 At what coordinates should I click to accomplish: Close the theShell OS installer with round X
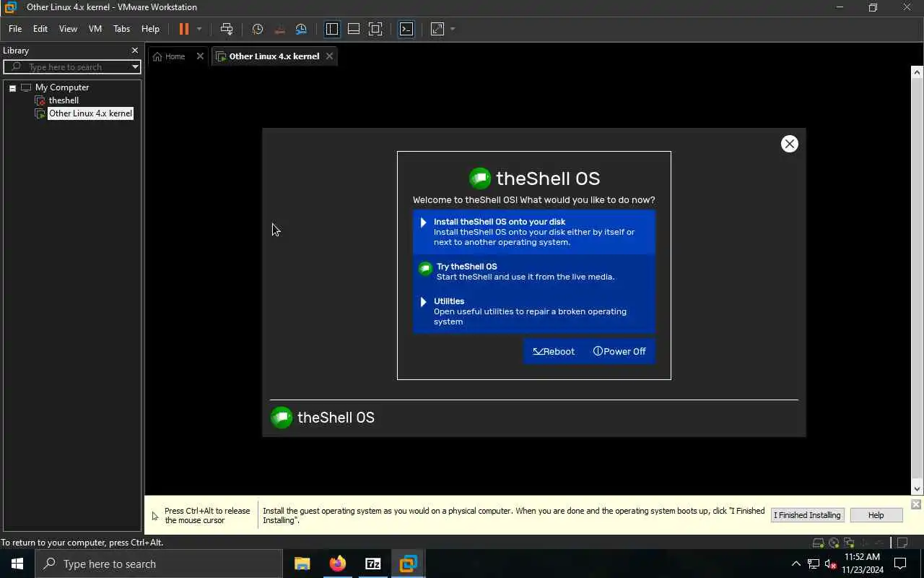coord(790,144)
